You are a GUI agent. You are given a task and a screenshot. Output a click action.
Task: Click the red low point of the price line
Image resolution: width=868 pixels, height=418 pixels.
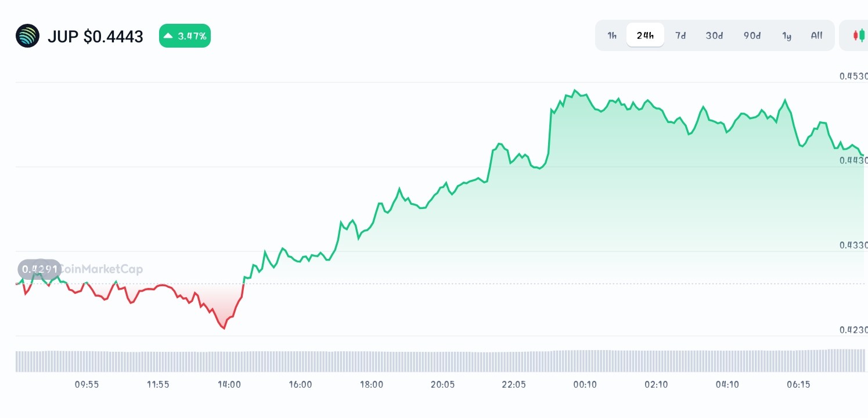click(224, 329)
